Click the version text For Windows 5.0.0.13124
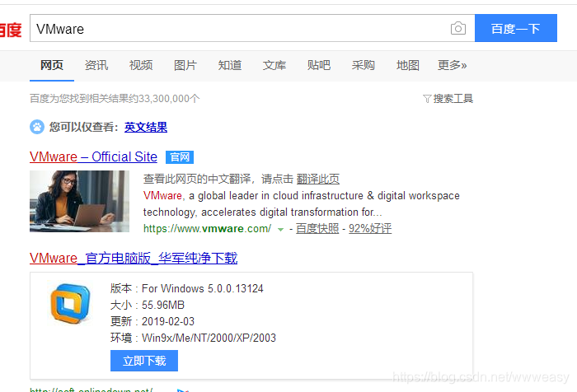The width and height of the screenshot is (577, 392). point(203,289)
